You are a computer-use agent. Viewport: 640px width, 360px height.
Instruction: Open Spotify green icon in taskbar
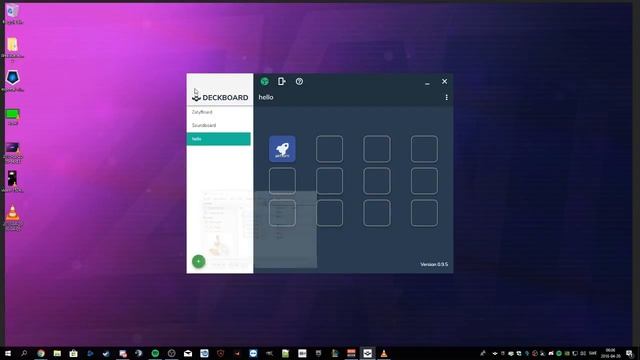155,353
